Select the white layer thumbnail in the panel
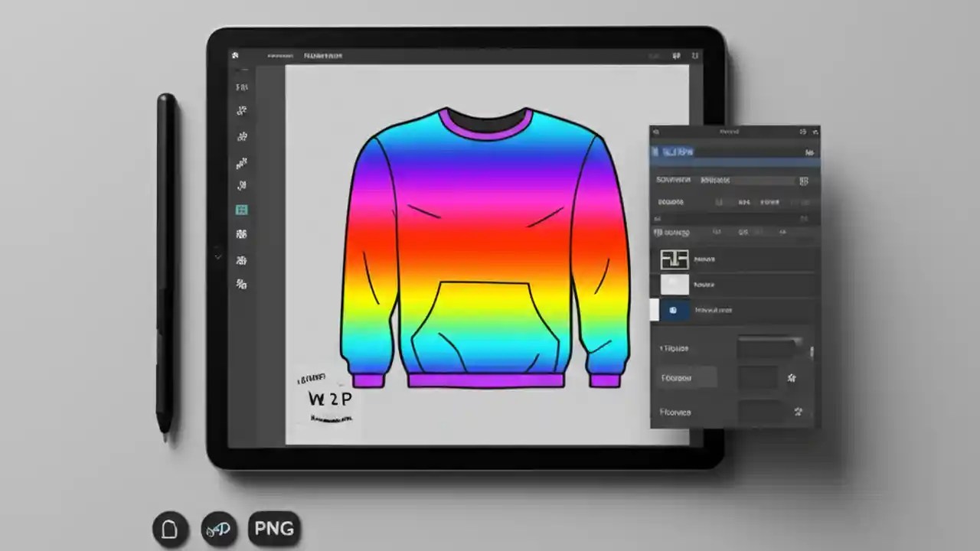Image resolution: width=980 pixels, height=551 pixels. point(675,284)
